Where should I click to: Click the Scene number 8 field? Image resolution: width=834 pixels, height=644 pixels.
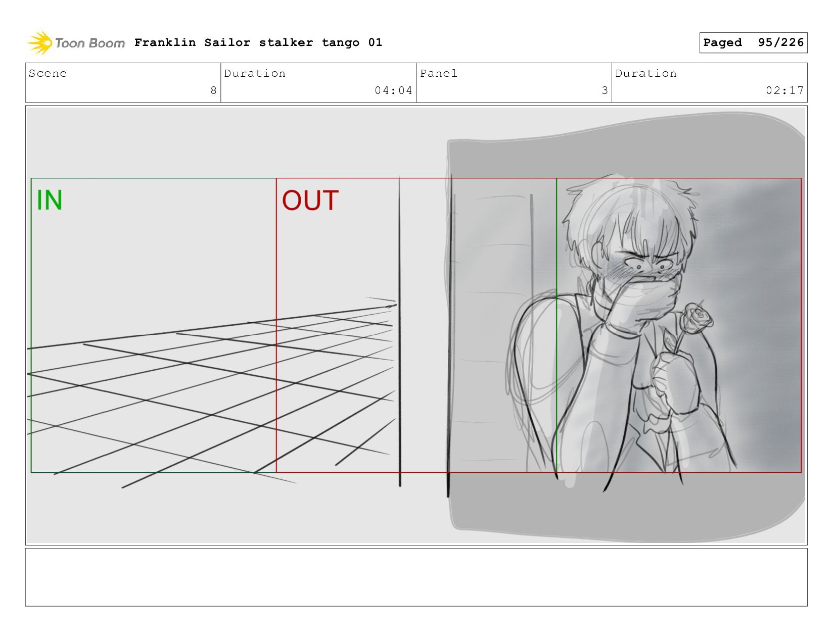123,82
